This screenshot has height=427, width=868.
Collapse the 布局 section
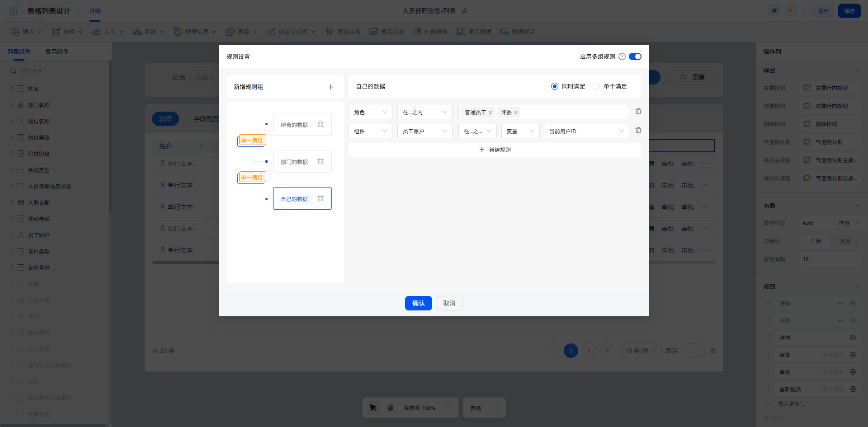point(858,206)
